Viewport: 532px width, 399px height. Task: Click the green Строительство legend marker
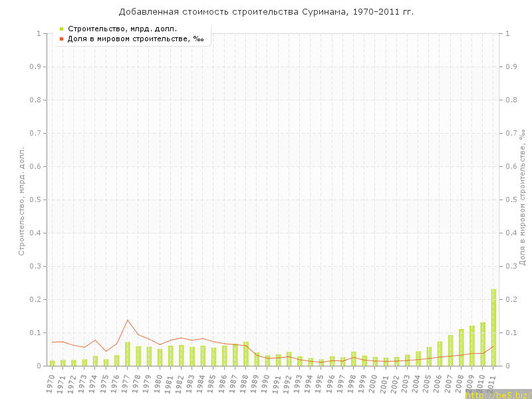click(x=61, y=29)
